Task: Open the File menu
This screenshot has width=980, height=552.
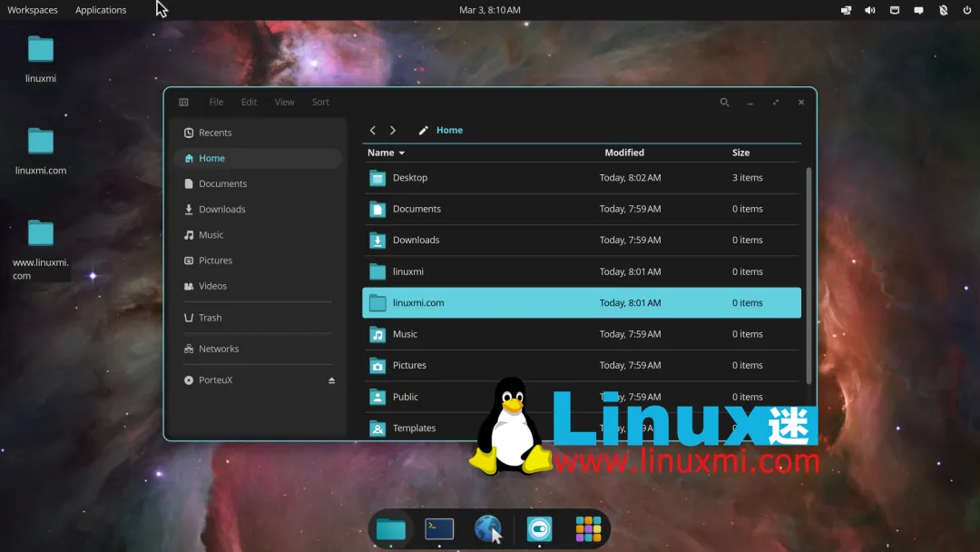Action: 216,102
